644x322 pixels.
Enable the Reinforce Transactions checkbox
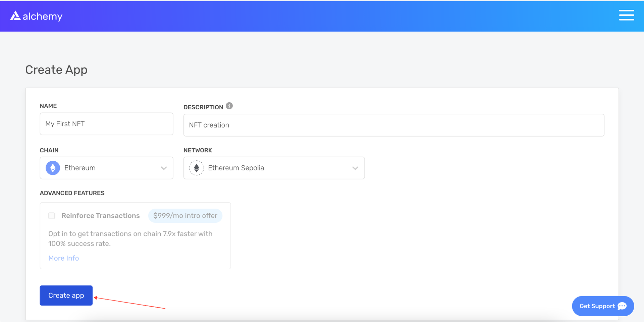point(52,216)
